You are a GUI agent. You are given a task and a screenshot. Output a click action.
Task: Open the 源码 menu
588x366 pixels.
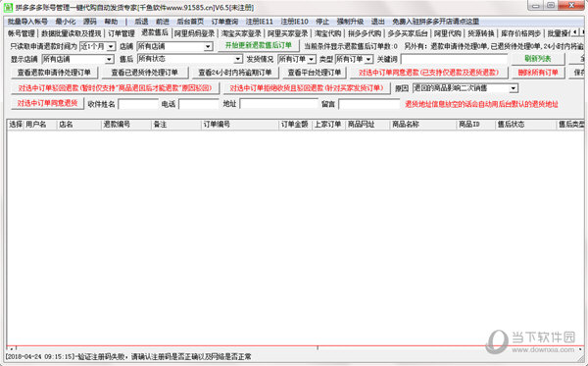pyautogui.click(x=89, y=22)
